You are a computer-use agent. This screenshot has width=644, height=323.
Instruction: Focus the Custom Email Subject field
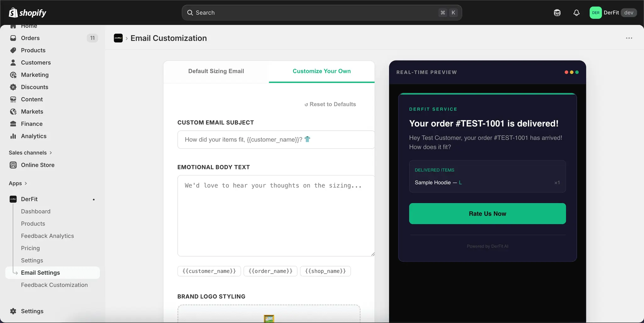(x=276, y=140)
